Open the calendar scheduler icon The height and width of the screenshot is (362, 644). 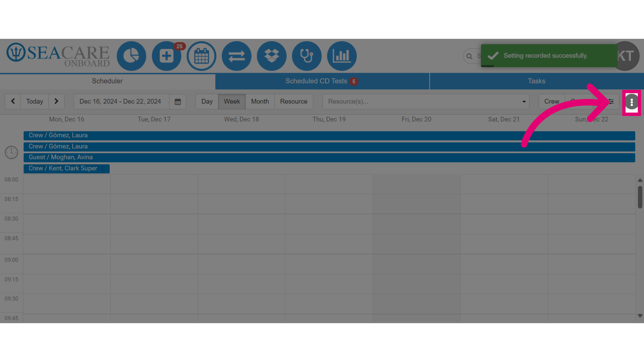[x=201, y=56]
